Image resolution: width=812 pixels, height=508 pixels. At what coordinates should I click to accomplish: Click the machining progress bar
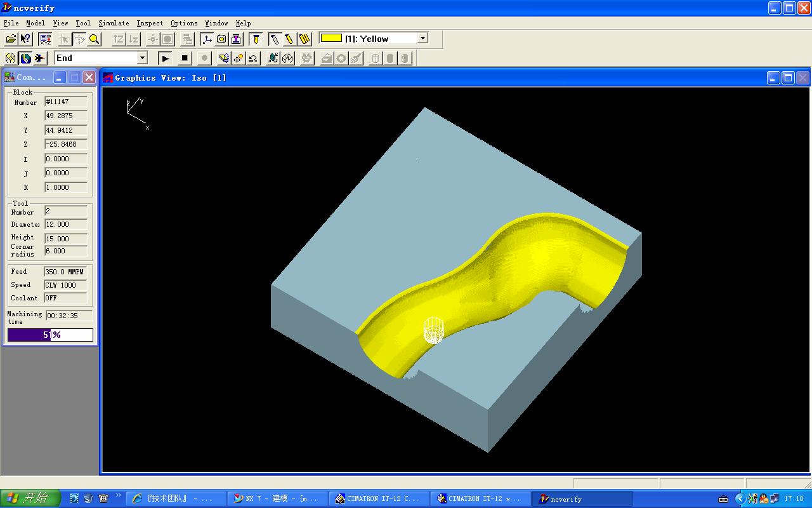(50, 335)
